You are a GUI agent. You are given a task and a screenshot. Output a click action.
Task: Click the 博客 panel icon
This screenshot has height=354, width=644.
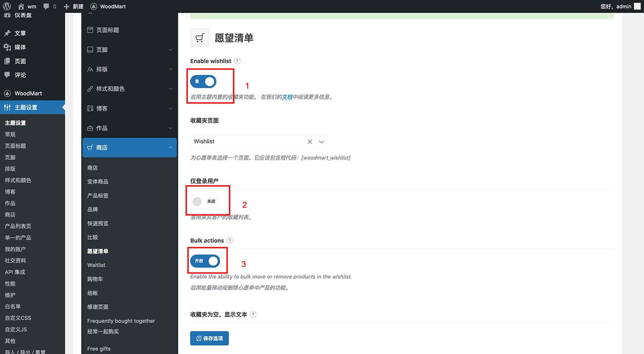coord(90,108)
